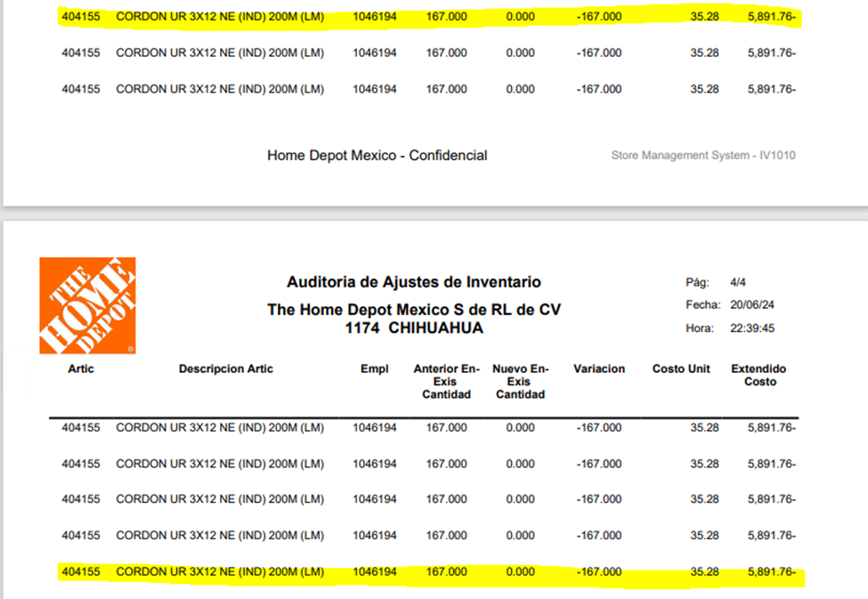Click the 'Pág:' label
The width and height of the screenshot is (868, 599).
[x=697, y=283]
